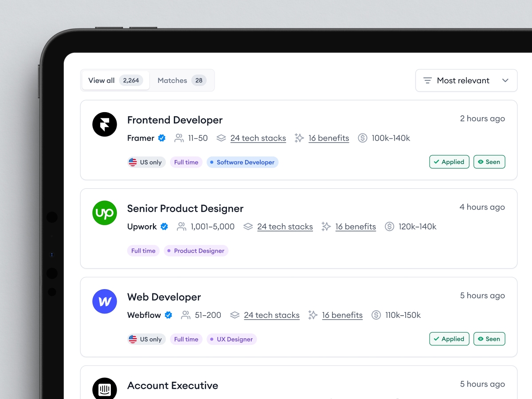Click the US flag icon on Frontend Developer card
The height and width of the screenshot is (399, 532).
point(133,162)
